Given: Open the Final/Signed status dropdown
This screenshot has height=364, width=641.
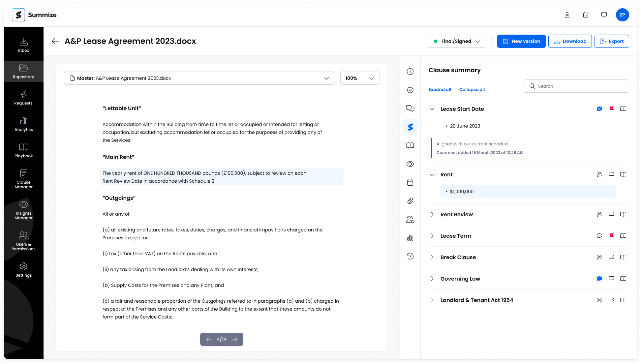Looking at the screenshot, I should click(x=456, y=41).
